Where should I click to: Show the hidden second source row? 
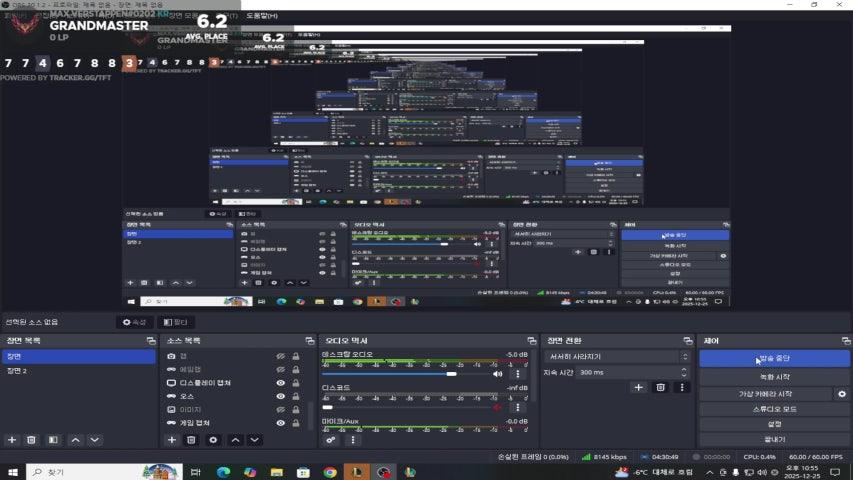click(x=280, y=370)
